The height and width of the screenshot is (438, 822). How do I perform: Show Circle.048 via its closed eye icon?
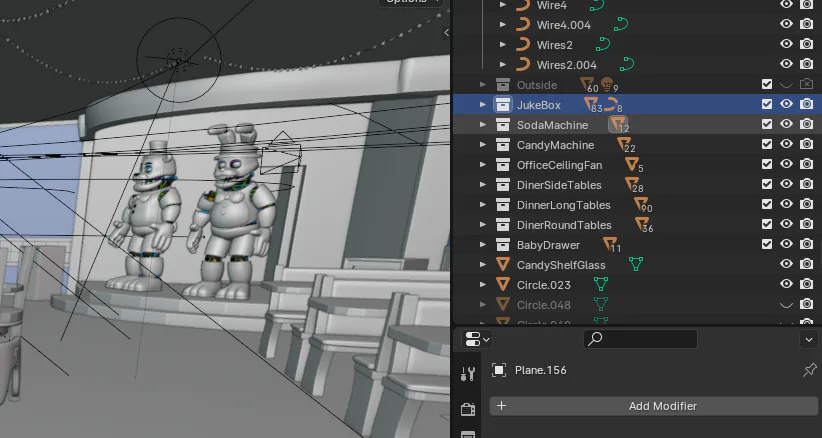(x=786, y=305)
